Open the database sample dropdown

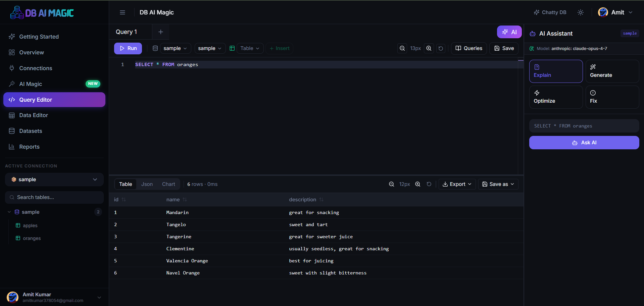pyautogui.click(x=176, y=48)
